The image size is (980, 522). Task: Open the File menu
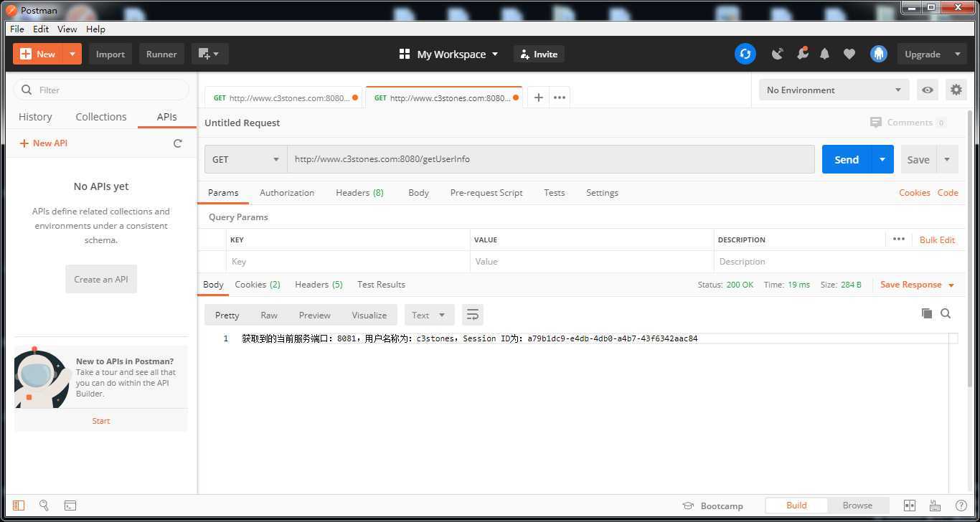coord(17,29)
